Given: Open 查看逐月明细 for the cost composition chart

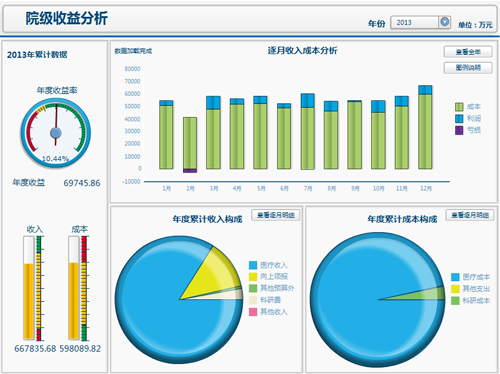Looking at the screenshot, I should 470,215.
